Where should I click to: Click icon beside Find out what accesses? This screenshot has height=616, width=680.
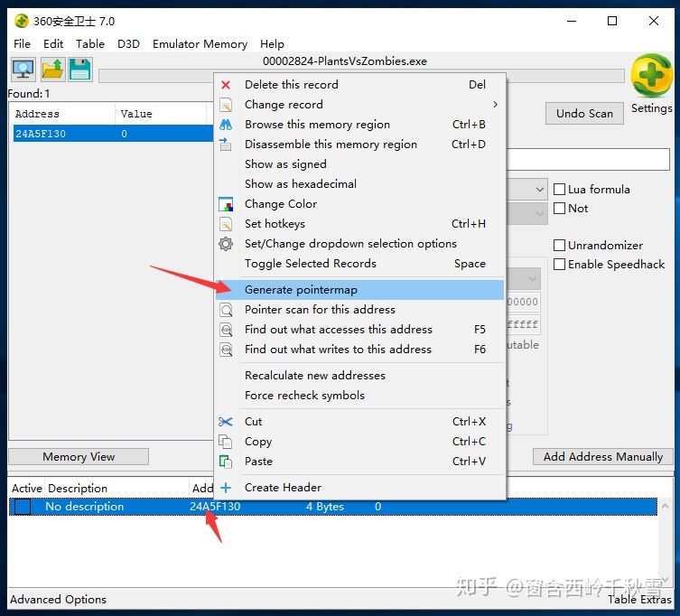pos(226,330)
